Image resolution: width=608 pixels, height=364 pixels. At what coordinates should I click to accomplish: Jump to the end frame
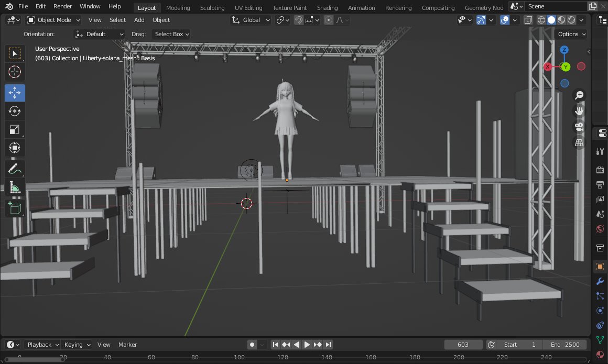pos(329,345)
